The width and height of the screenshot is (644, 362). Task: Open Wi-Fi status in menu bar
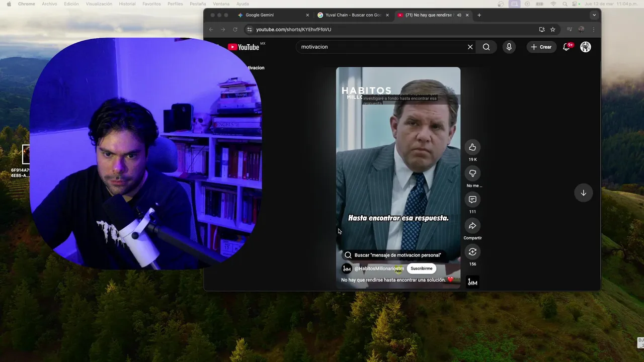[x=553, y=4]
